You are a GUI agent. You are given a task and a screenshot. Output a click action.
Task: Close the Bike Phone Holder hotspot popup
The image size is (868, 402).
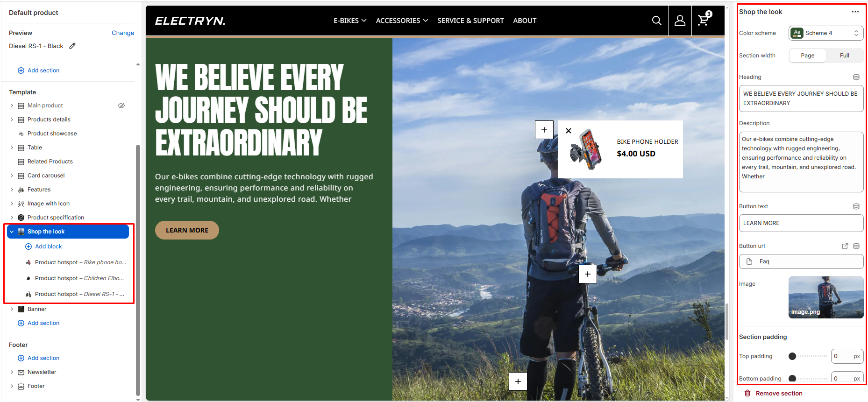tap(569, 131)
